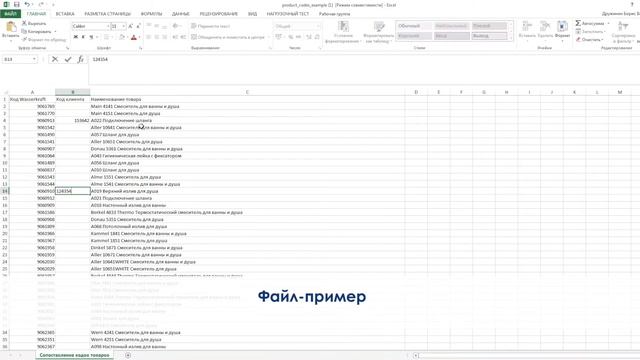Open Insert Function with the fx icon
This screenshot has width=640, height=360.
pos(80,59)
